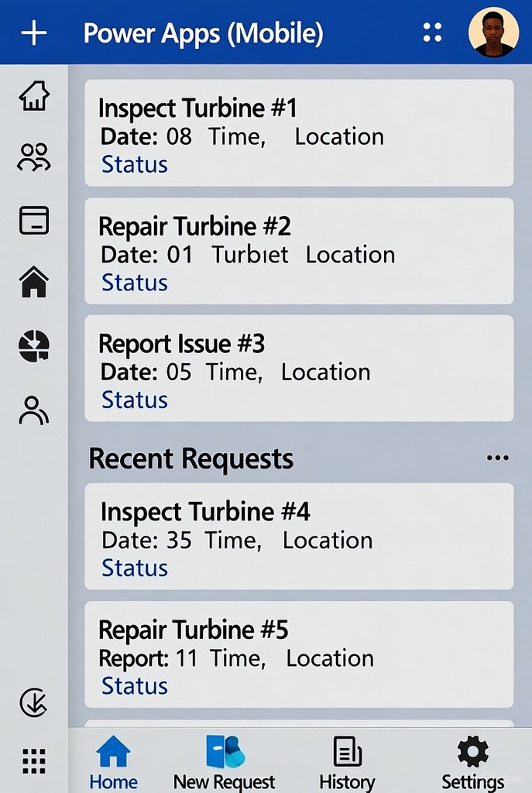Open the New Request tab
Image resolution: width=532 pixels, height=793 pixels.
[x=225, y=763]
